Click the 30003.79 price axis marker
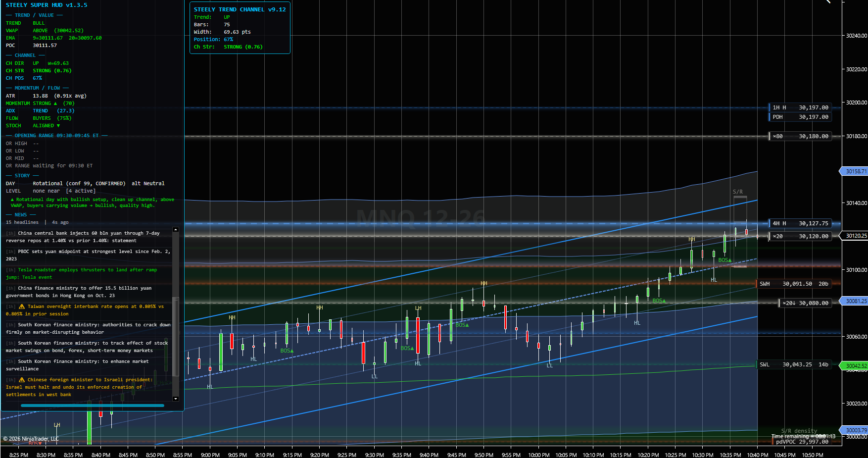 (854, 430)
